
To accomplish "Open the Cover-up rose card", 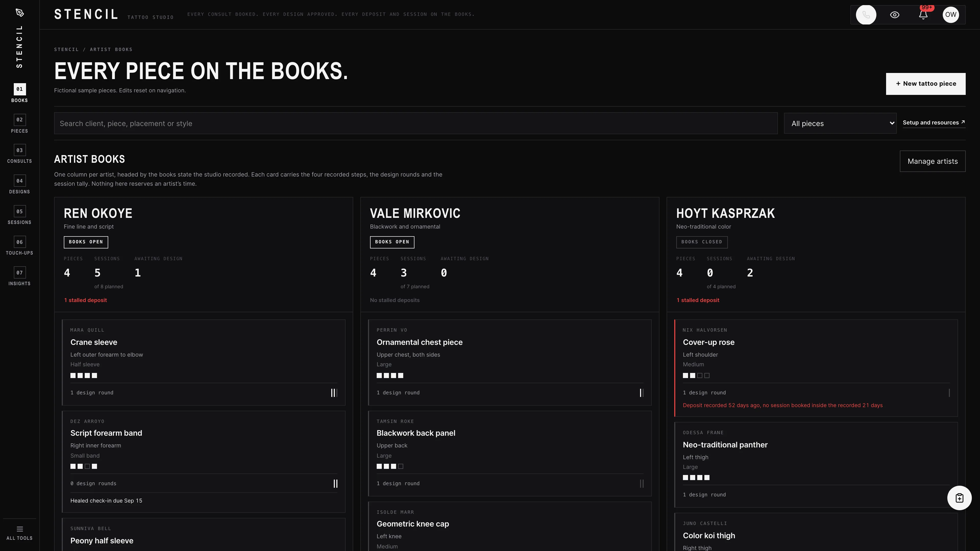I will click(816, 368).
